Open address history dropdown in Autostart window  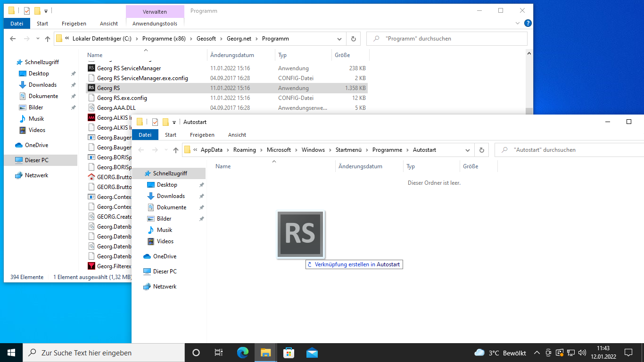(x=468, y=150)
